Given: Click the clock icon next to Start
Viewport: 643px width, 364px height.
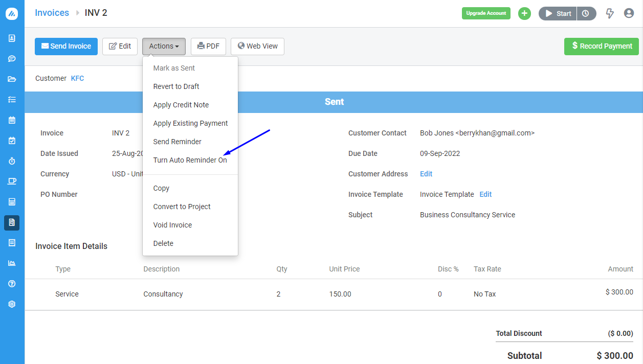Looking at the screenshot, I should (586, 13).
